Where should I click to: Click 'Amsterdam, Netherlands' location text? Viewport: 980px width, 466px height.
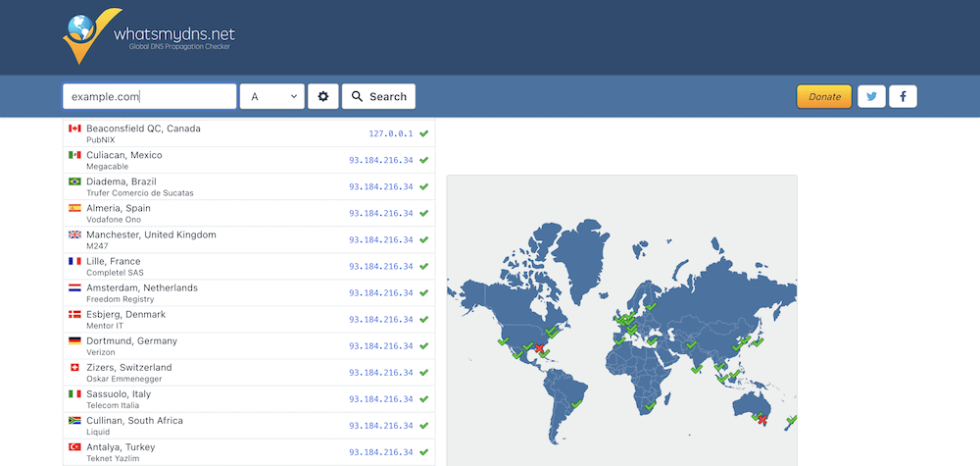pyautogui.click(x=142, y=287)
